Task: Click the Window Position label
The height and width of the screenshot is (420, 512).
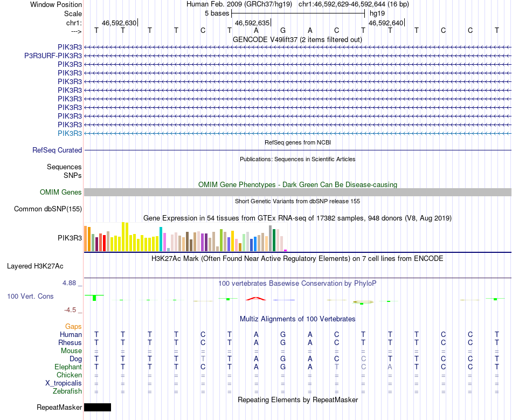Action: [56, 4]
